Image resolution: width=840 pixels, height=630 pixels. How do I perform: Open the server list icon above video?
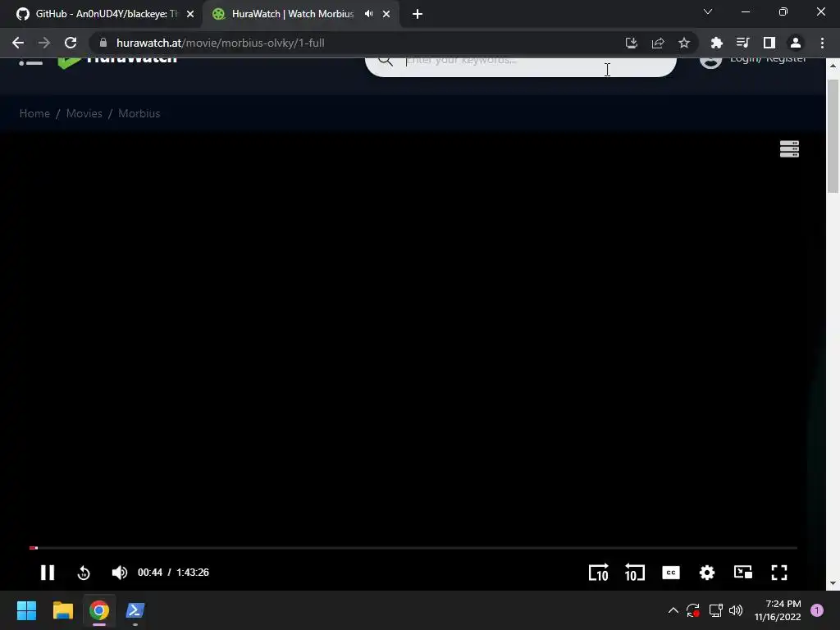click(x=789, y=149)
